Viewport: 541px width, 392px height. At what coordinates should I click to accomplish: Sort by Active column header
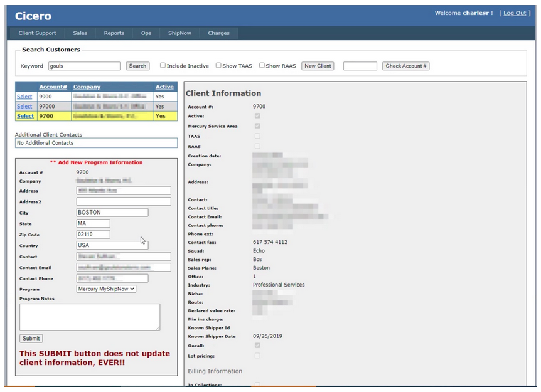164,87
